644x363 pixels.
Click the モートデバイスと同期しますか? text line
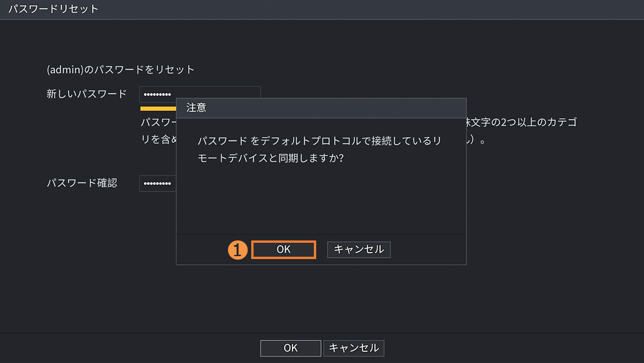pos(270,157)
